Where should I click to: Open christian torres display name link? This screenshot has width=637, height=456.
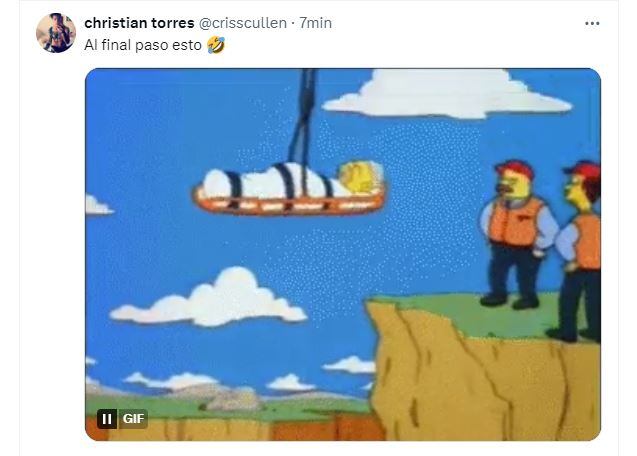click(x=139, y=23)
